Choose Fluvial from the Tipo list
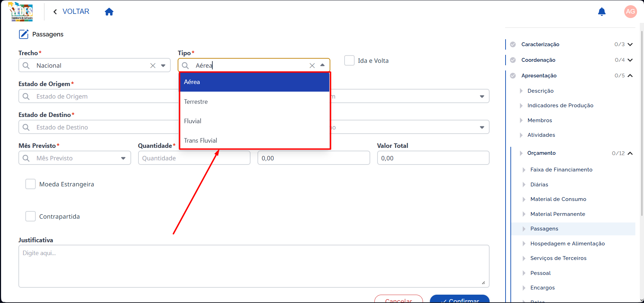Screen dimensions: 644x303 point(254,121)
